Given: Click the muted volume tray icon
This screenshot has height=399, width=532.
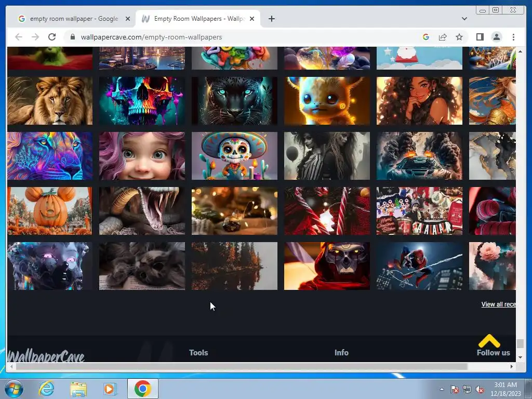Looking at the screenshot, I should point(480,389).
